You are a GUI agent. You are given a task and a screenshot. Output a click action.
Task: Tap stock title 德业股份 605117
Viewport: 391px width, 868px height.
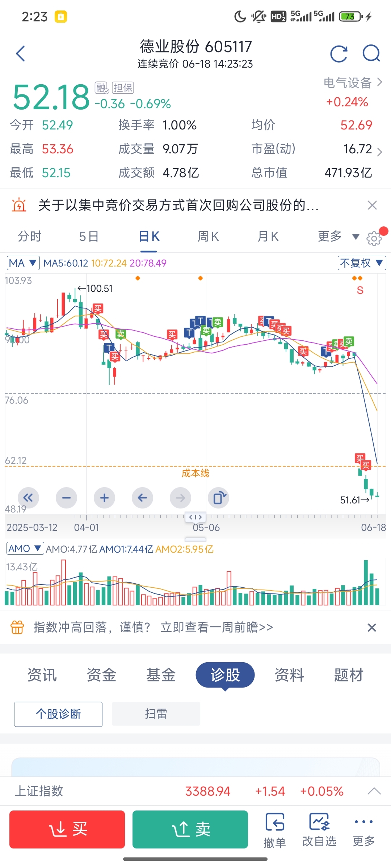tap(196, 46)
